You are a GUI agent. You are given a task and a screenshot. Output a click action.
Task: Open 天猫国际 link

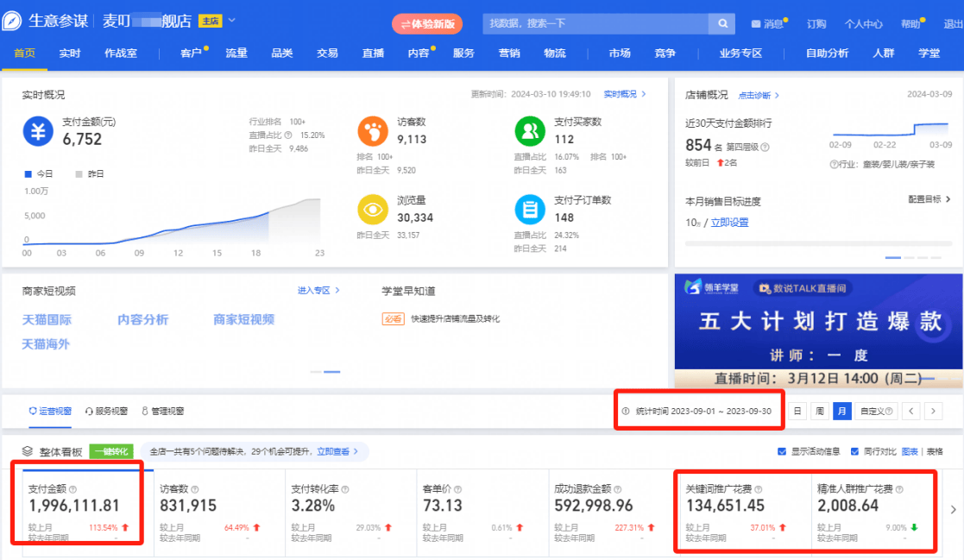pos(47,319)
